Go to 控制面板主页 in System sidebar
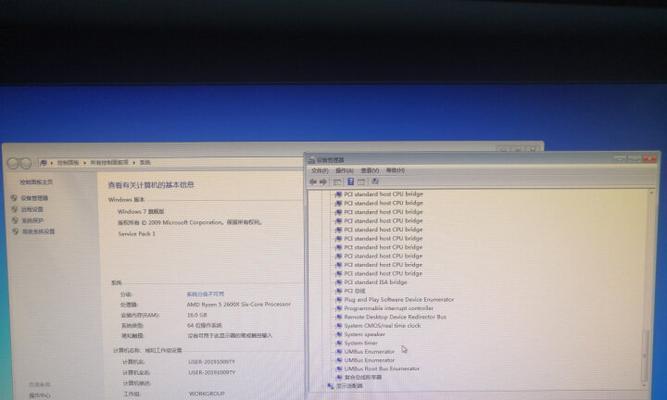Screen dimensions: 667x400 click(x=36, y=182)
